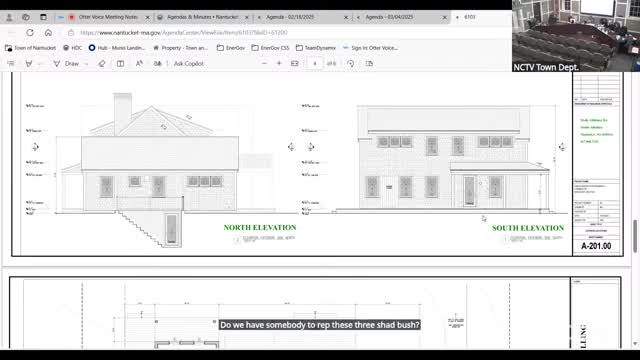Screen dimensions: 640x360
Task: Open the Town of Nantucket bookmark
Action: pyautogui.click(x=31, y=48)
